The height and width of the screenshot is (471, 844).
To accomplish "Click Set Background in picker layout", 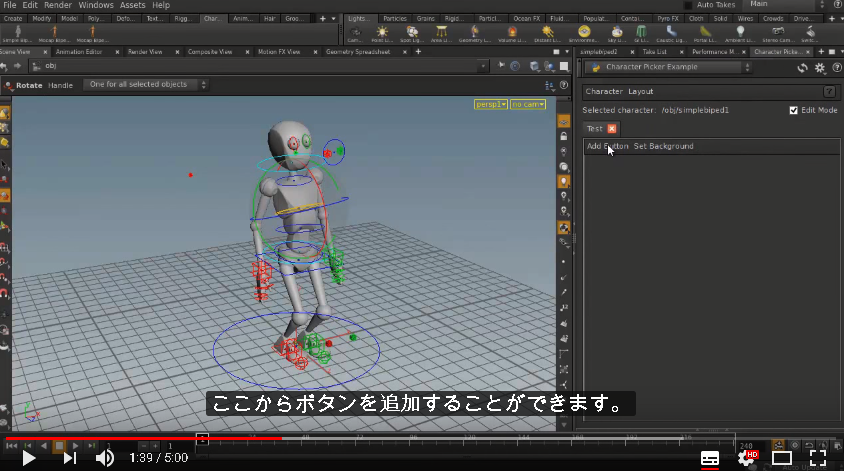I will tap(664, 146).
